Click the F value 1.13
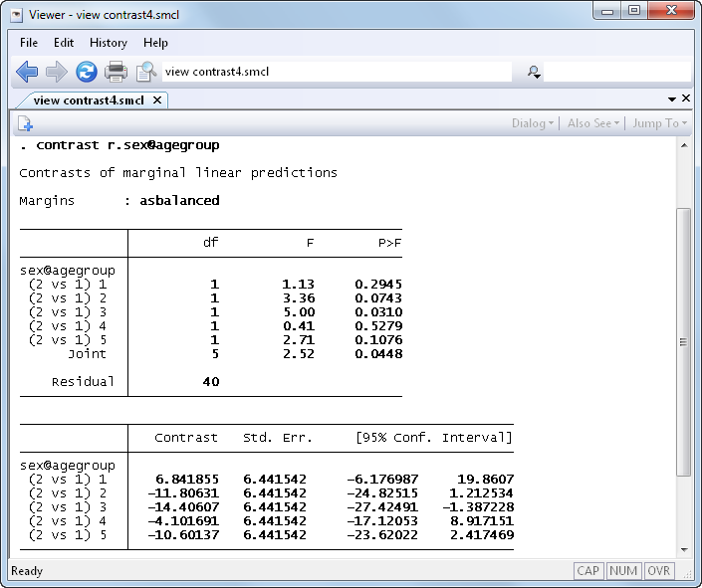 [x=298, y=285]
